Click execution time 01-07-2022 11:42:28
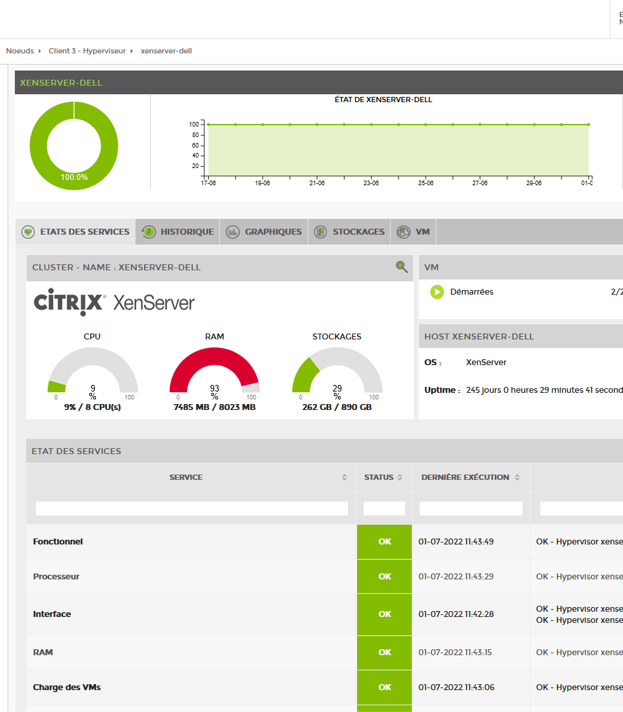 click(456, 614)
